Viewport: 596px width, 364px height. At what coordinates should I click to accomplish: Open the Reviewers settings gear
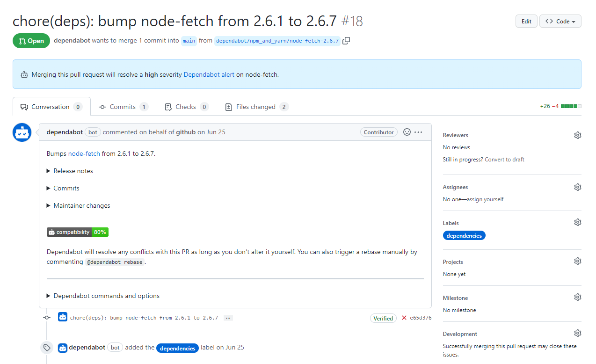(577, 135)
